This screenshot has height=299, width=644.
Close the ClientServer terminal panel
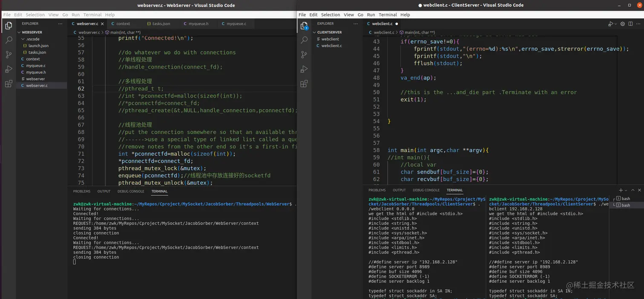639,190
